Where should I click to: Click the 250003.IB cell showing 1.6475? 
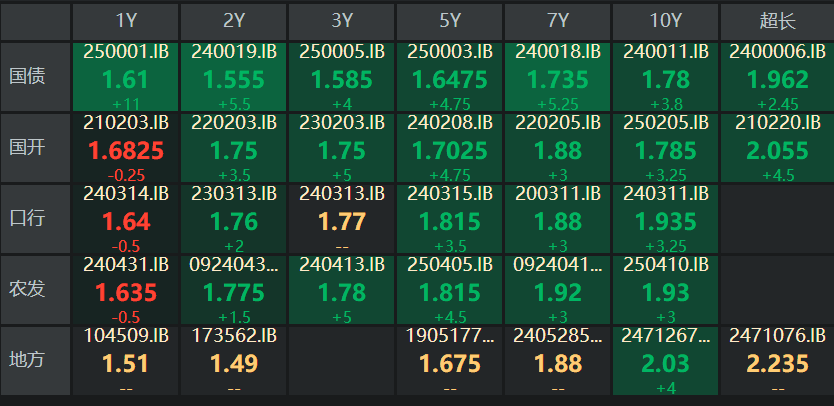tap(450, 77)
